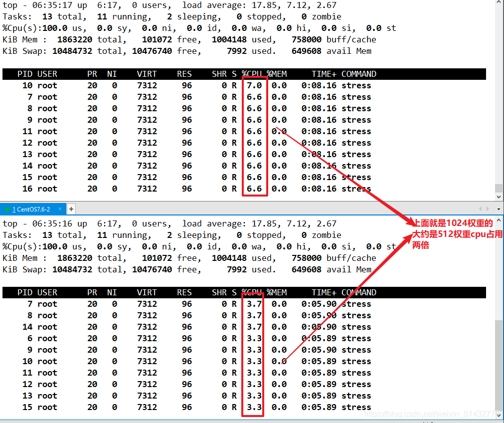This screenshot has width=504, height=423.
Task: Click upper pane scrollbar down arrow
Action: pyautogui.click(x=499, y=197)
